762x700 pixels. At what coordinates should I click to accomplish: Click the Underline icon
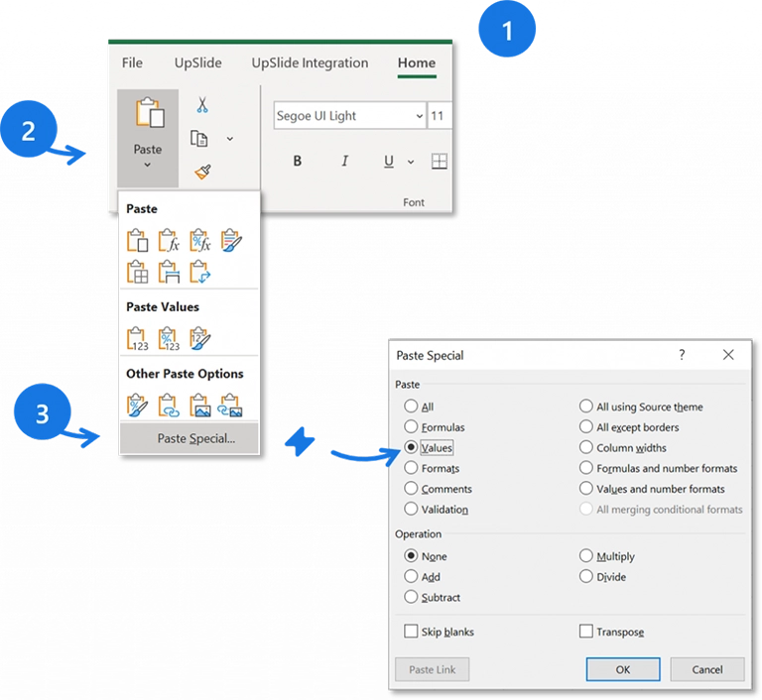[x=388, y=162]
